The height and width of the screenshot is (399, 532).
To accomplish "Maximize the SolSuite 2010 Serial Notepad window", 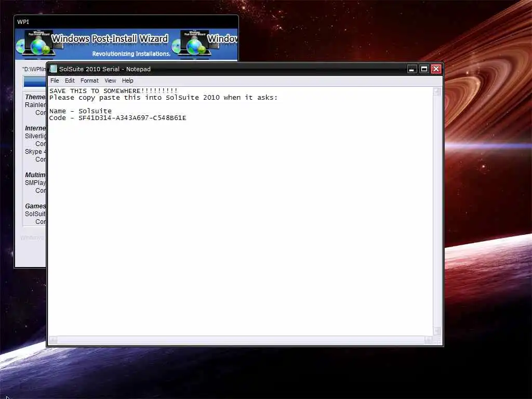I will (424, 69).
